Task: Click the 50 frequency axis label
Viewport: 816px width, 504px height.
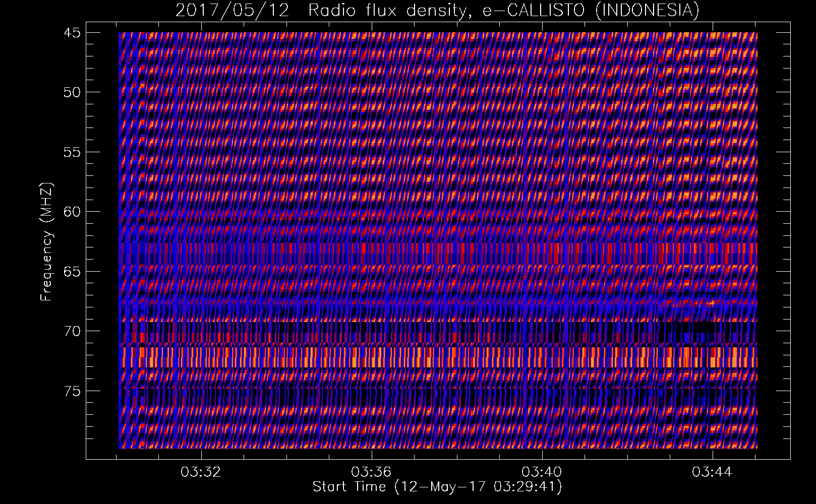Action: pyautogui.click(x=72, y=92)
